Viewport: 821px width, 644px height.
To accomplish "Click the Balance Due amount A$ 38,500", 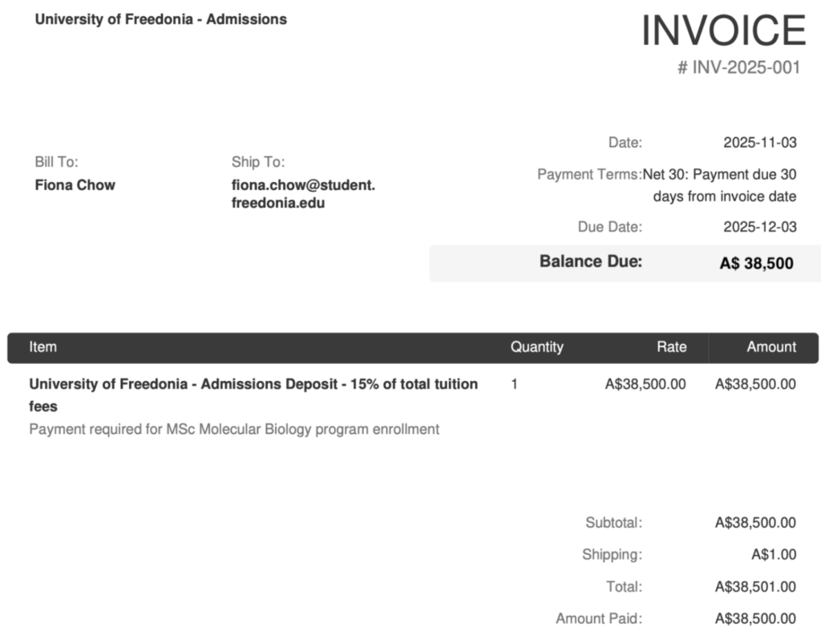I will point(756,263).
